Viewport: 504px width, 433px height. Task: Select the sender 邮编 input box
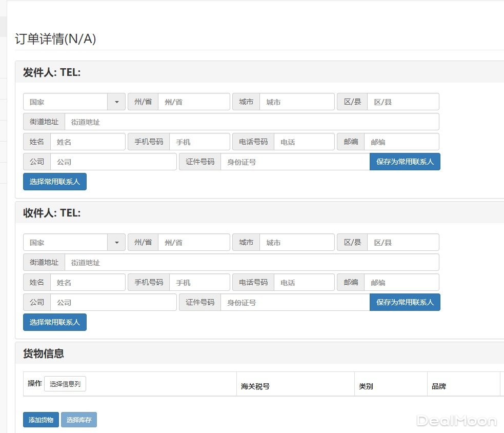pos(401,142)
